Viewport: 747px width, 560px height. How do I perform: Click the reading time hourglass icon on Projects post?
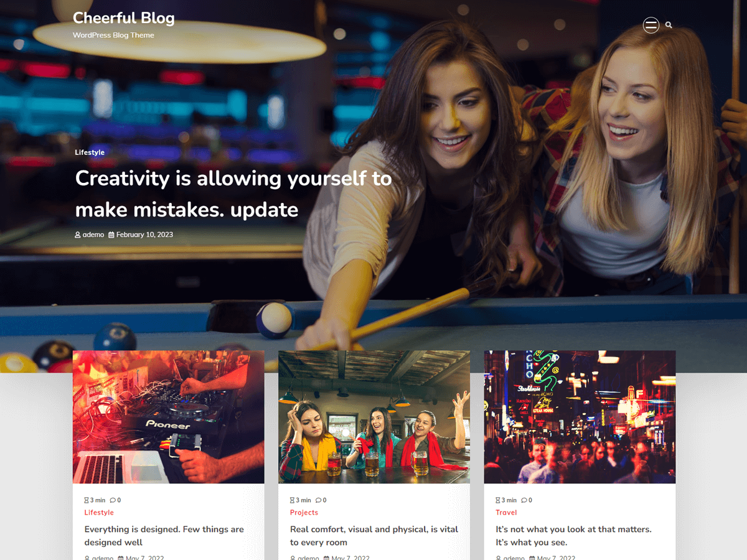pyautogui.click(x=291, y=500)
